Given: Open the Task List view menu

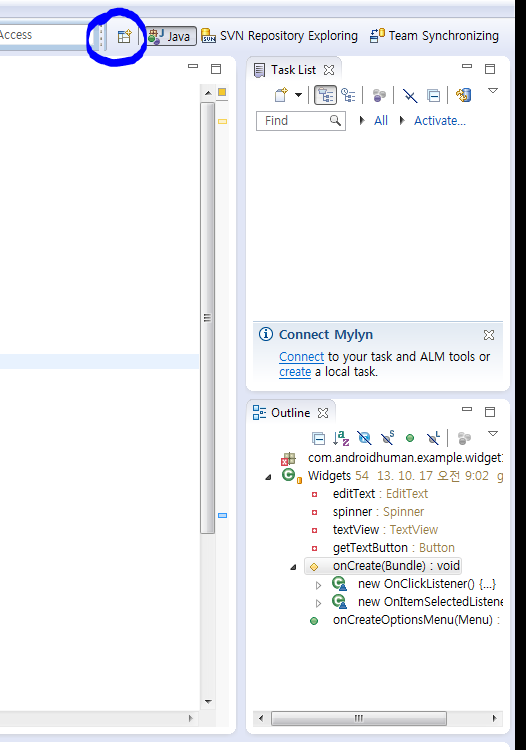Looking at the screenshot, I should coord(493,90).
